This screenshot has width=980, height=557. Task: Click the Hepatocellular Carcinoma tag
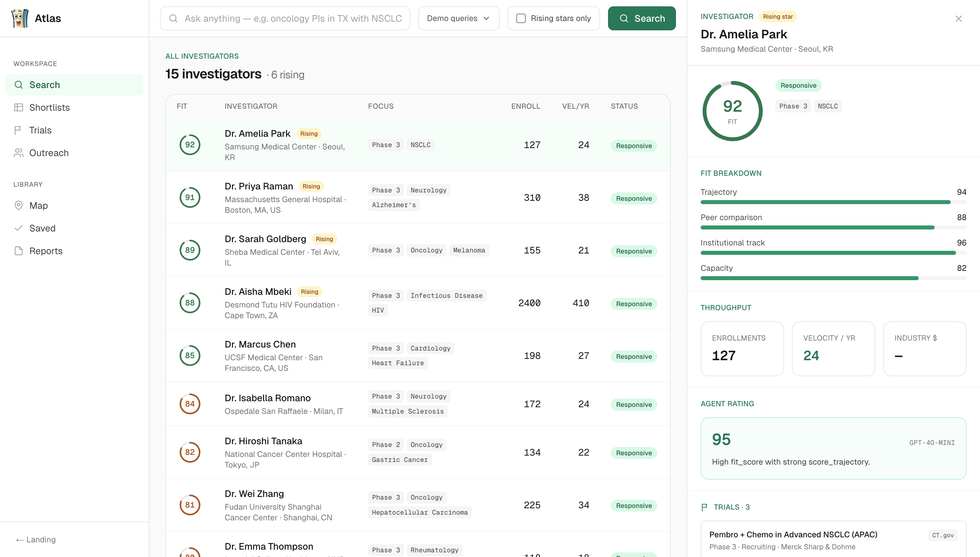(x=420, y=512)
